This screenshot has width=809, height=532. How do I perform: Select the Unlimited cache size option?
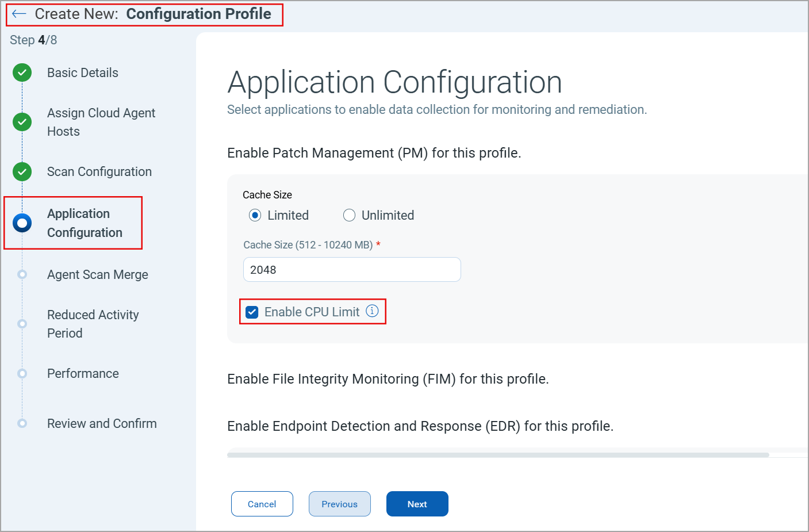pyautogui.click(x=349, y=215)
